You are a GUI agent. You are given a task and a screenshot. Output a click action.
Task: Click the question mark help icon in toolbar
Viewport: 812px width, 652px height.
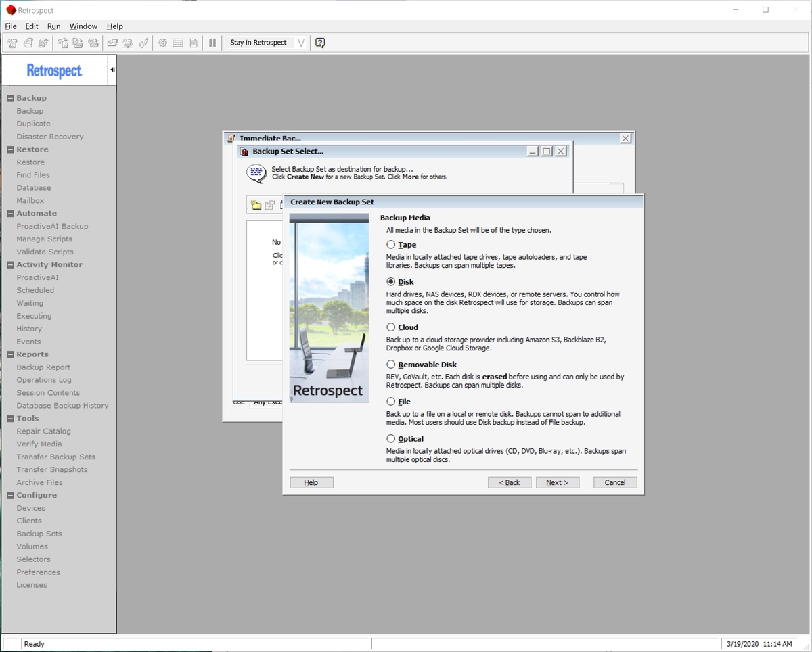click(x=320, y=43)
